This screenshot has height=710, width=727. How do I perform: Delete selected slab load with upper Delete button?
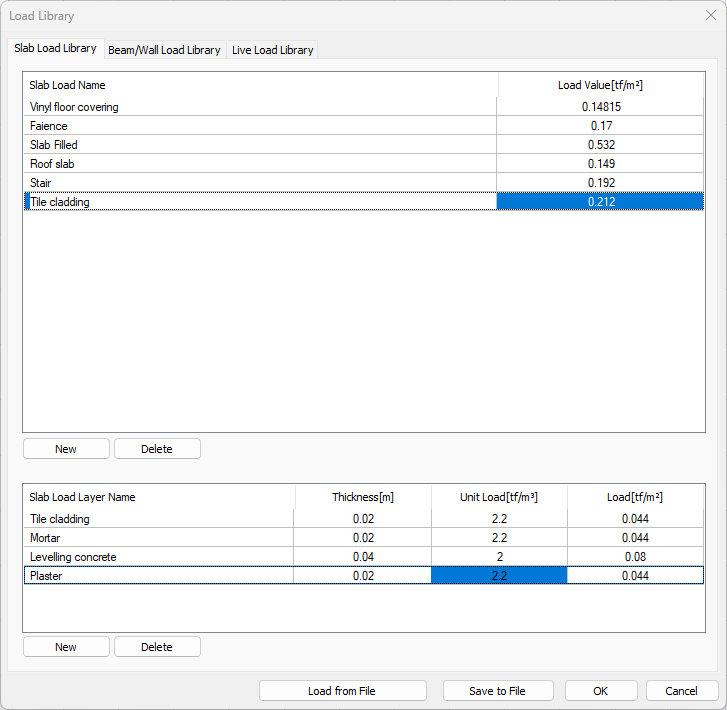(157, 449)
